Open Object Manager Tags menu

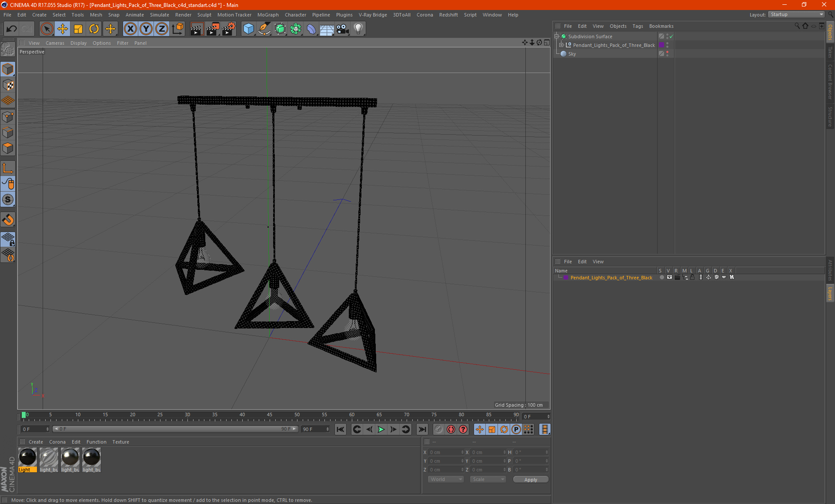pos(638,26)
